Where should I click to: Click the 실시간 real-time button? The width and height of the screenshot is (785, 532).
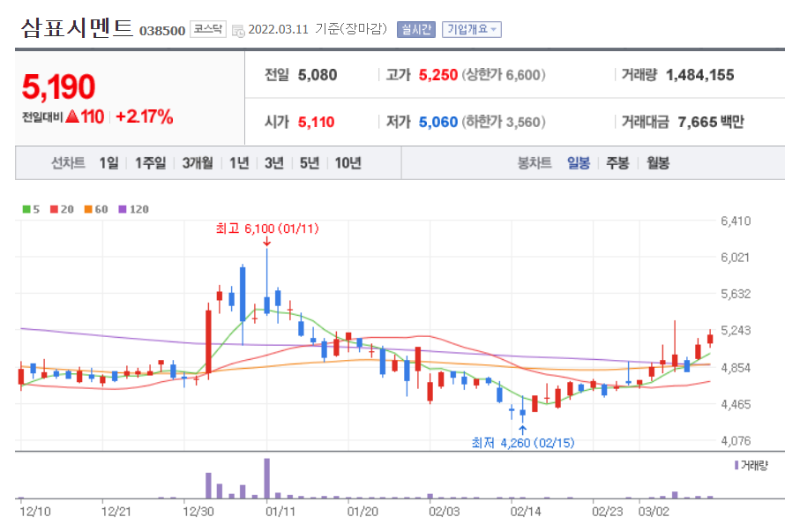click(x=416, y=30)
